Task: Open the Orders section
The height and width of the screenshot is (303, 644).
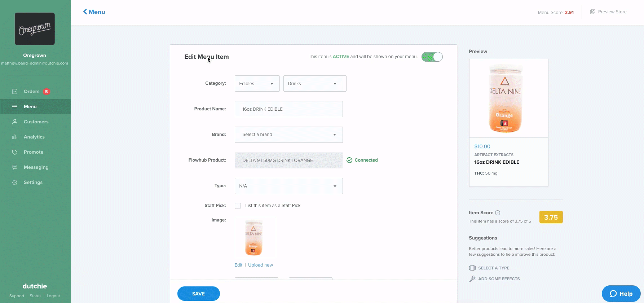Action: click(x=35, y=92)
